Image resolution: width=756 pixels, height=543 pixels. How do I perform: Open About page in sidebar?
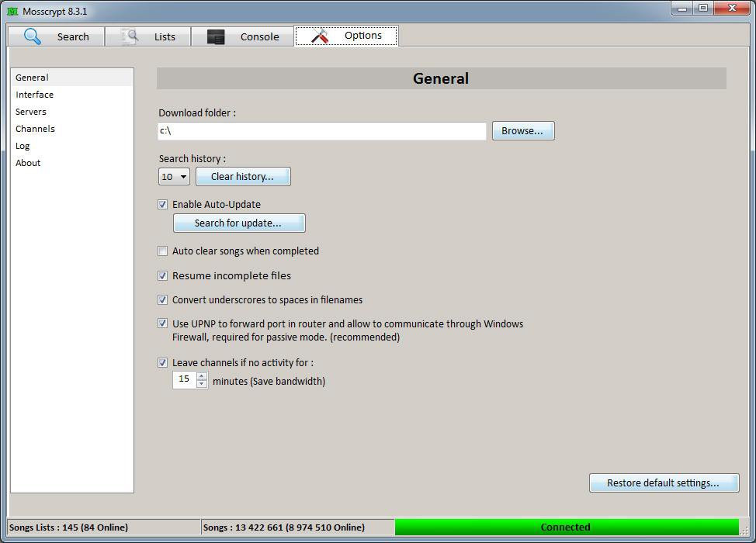click(72, 163)
